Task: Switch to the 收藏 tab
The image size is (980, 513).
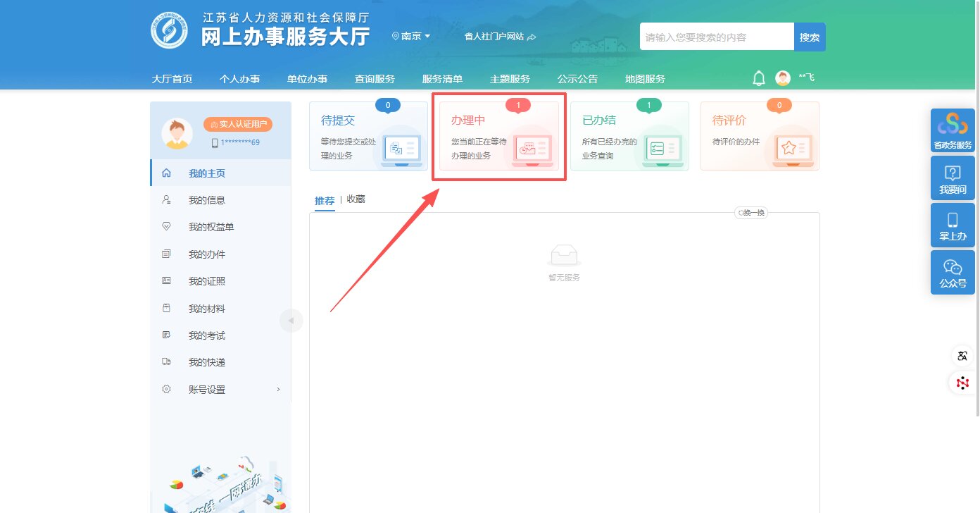Action: click(356, 199)
